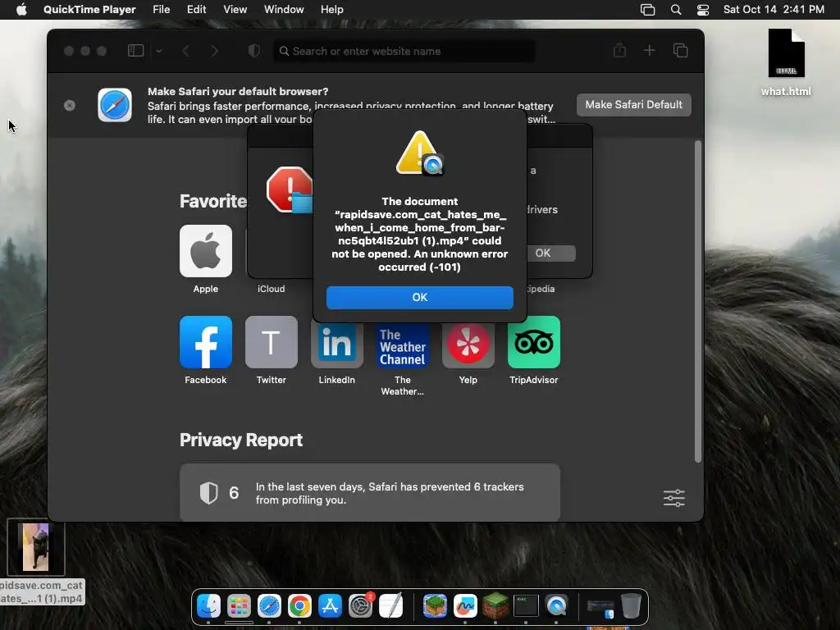The height and width of the screenshot is (630, 840).
Task: Click the Privacy Report heading
Action: click(241, 440)
